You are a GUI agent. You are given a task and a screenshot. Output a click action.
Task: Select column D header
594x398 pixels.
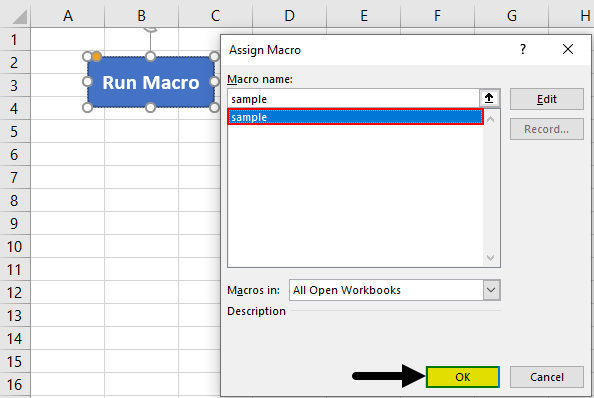pyautogui.click(x=289, y=16)
